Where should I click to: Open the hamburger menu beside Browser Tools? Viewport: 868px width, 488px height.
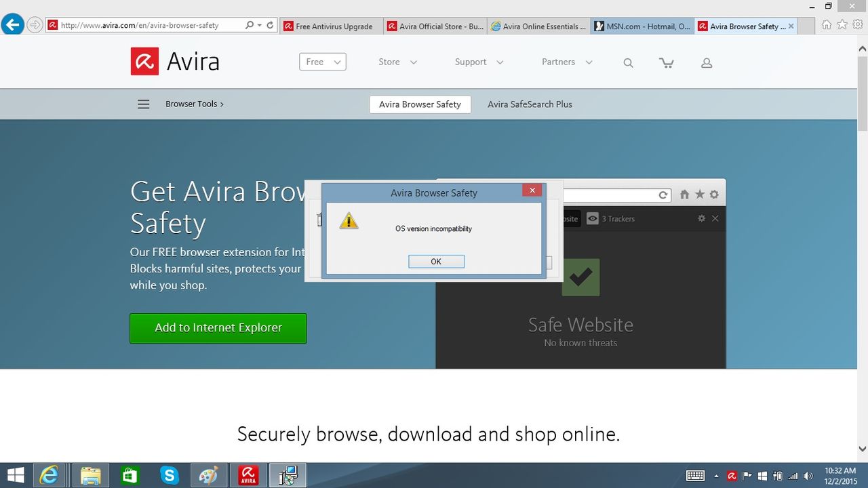pos(143,104)
